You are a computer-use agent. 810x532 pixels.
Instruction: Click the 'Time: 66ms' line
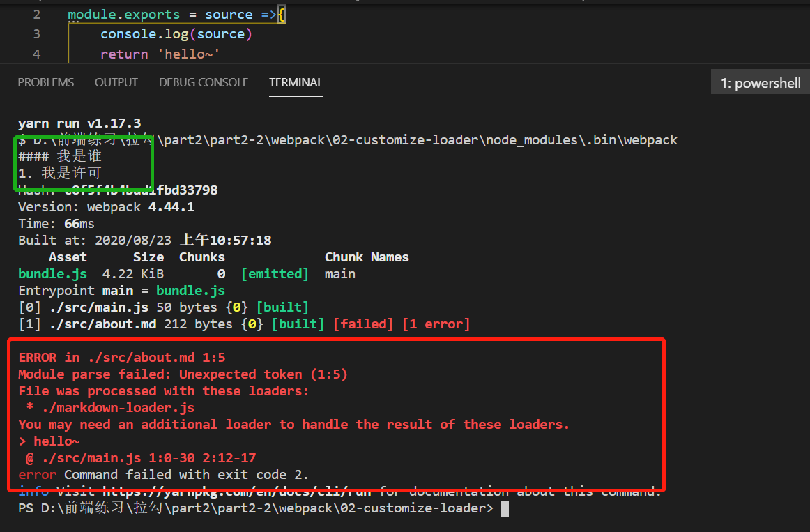(56, 224)
